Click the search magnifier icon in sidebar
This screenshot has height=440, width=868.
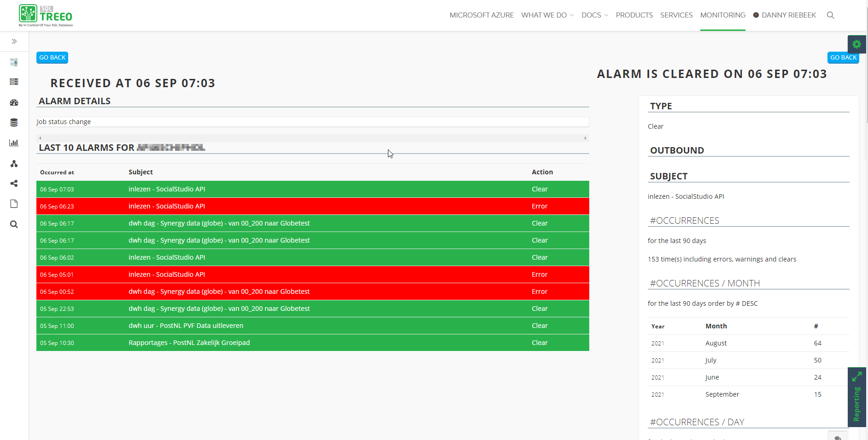[x=14, y=224]
